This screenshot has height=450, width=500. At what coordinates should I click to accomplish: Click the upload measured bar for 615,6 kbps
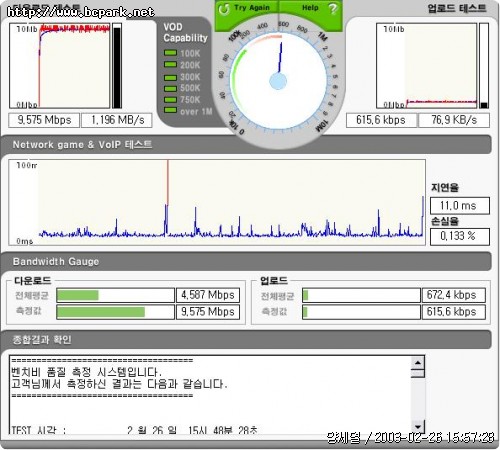tap(361, 312)
